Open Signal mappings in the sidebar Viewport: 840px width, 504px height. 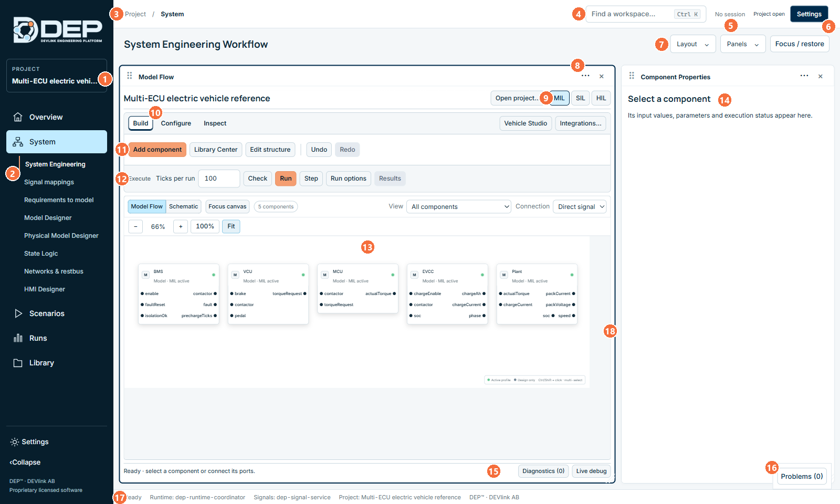pyautogui.click(x=49, y=182)
